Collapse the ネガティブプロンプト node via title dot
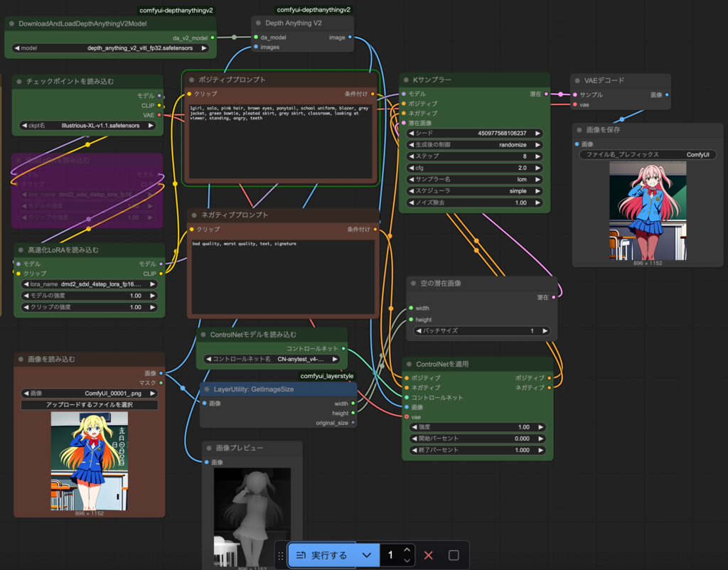The width and height of the screenshot is (728, 570). [x=194, y=215]
